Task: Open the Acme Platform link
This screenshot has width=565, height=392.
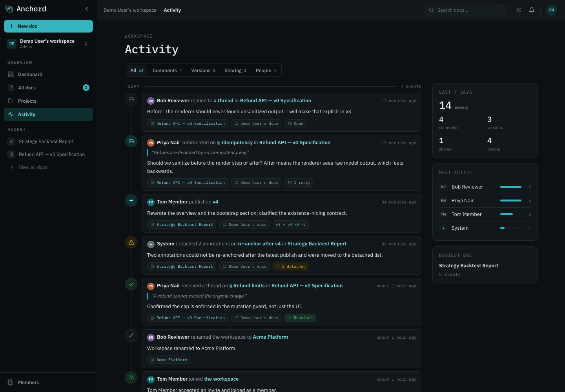Action: [x=270, y=337]
